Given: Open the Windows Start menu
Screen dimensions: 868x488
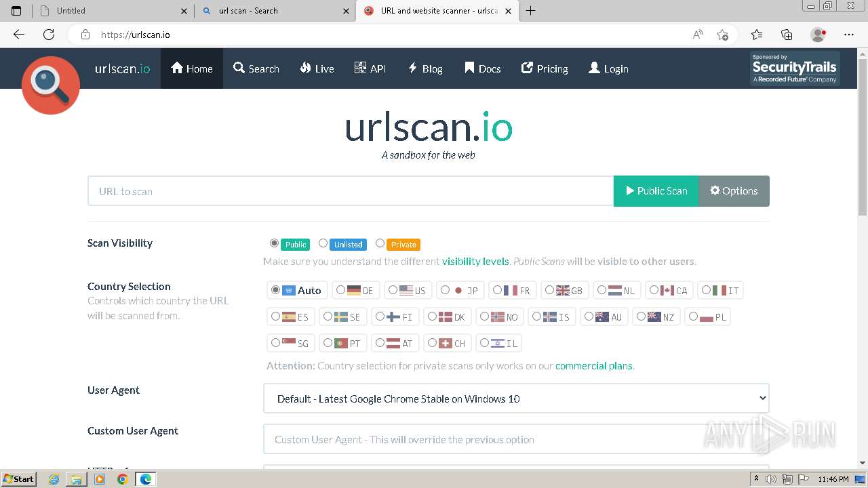Looking at the screenshot, I should point(19,479).
